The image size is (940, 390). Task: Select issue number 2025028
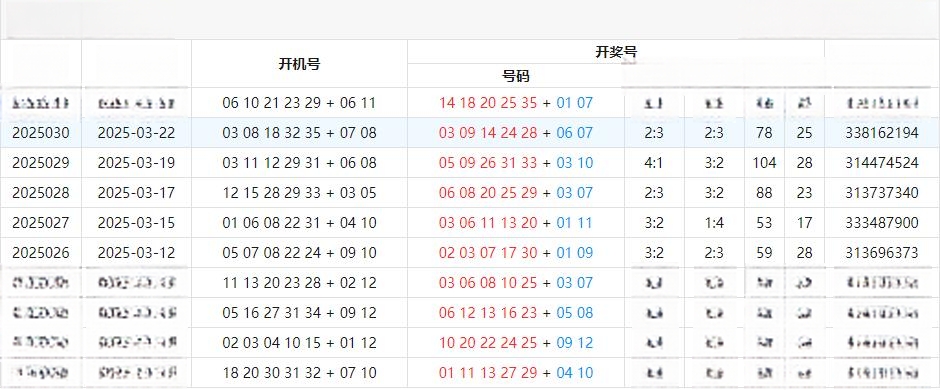click(x=41, y=193)
